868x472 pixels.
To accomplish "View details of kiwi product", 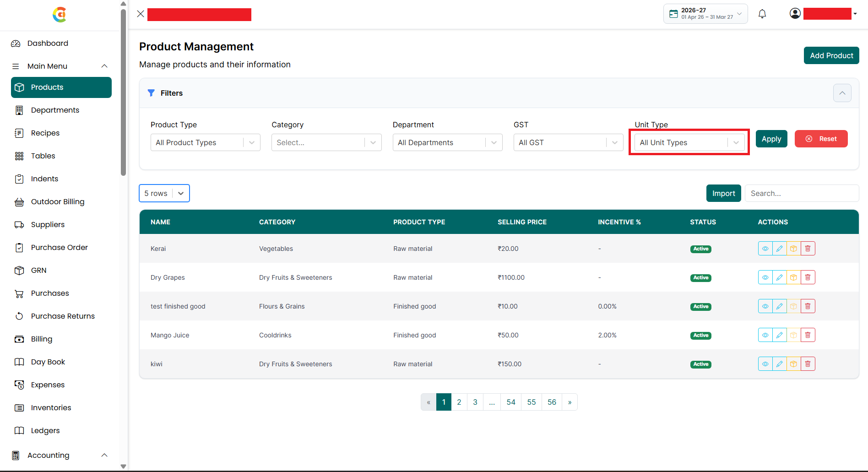I will [765, 364].
